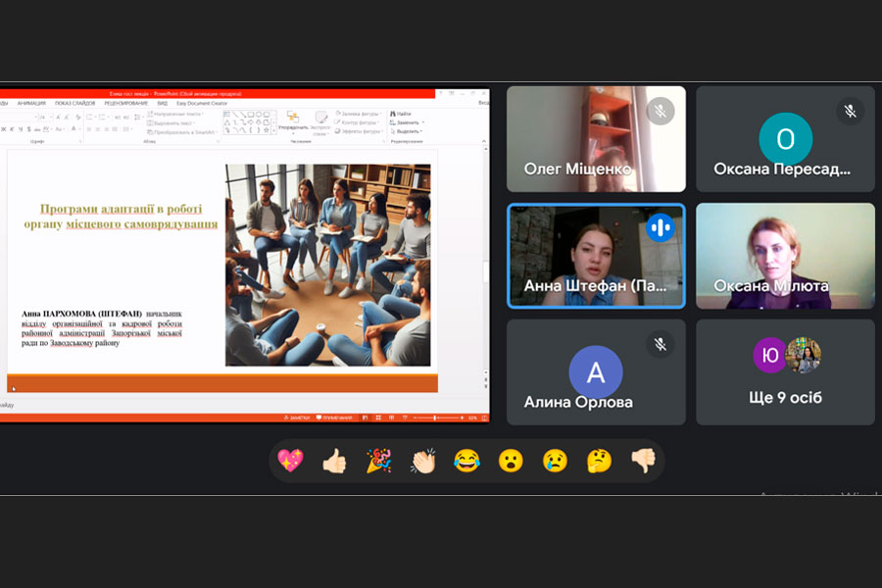The height and width of the screenshot is (588, 882).
Task: Select the Алина Орлова participant tile
Action: [596, 372]
